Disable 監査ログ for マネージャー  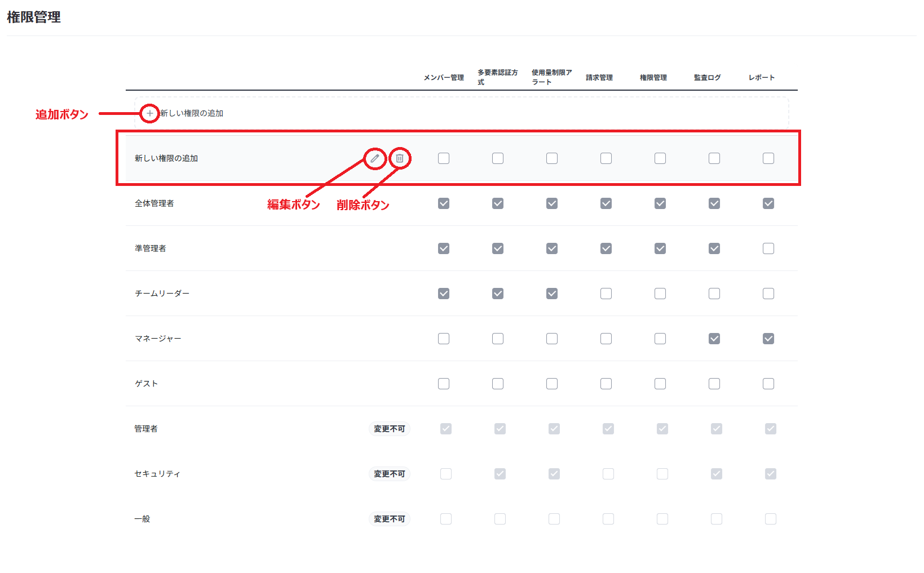pos(714,339)
